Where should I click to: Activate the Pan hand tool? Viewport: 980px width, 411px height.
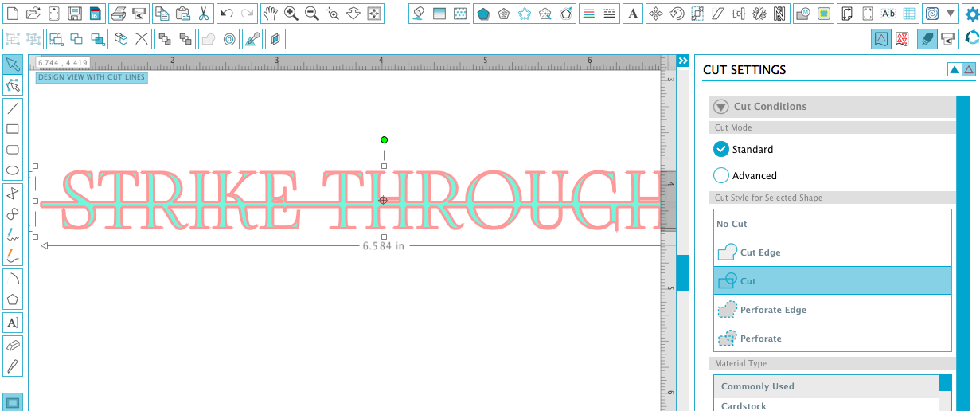tap(271, 14)
